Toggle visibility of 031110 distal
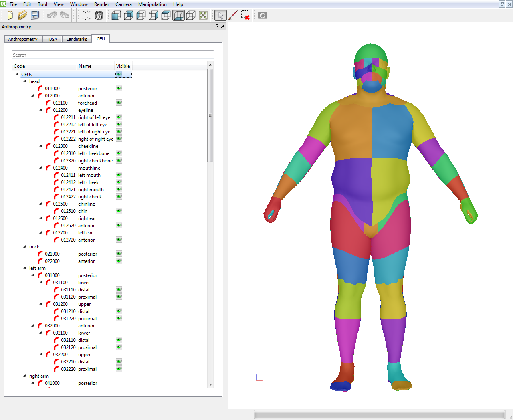 pos(119,289)
